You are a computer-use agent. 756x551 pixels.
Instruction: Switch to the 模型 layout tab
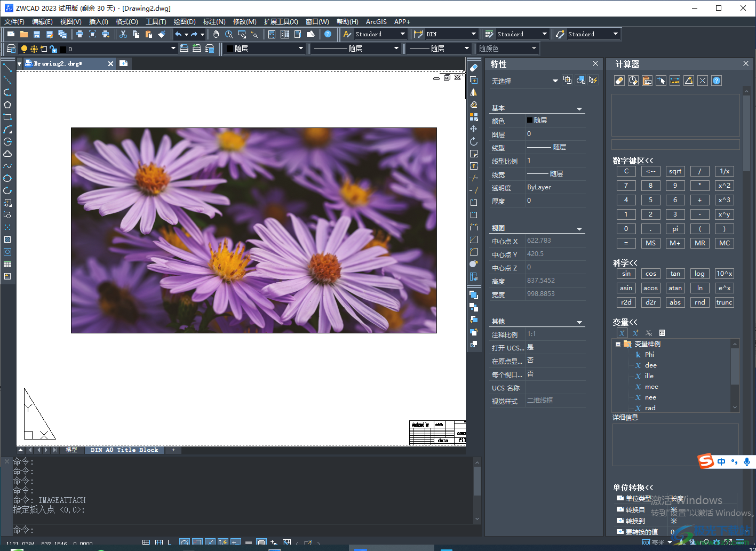[x=71, y=450]
